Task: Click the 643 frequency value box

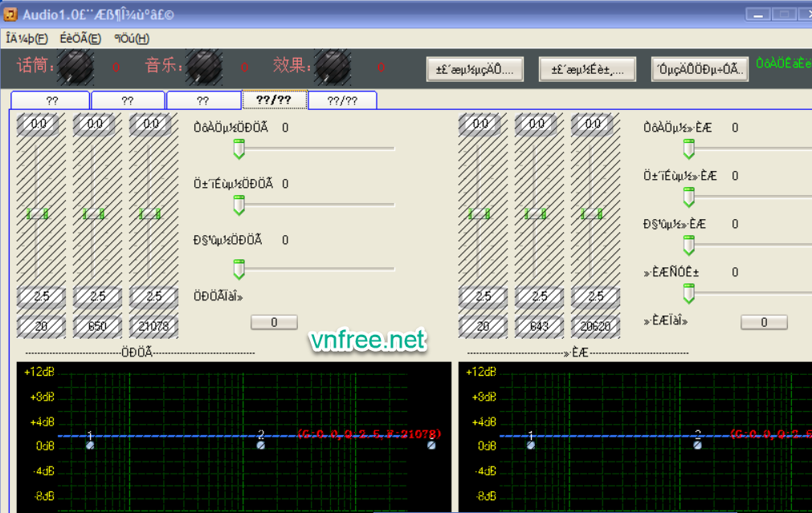Action: tap(539, 327)
